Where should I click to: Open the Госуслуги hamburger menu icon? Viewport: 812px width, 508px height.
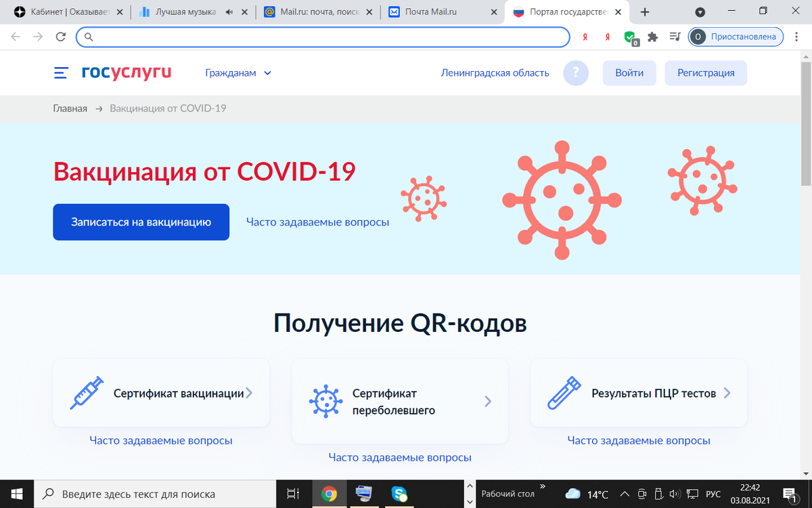point(60,72)
